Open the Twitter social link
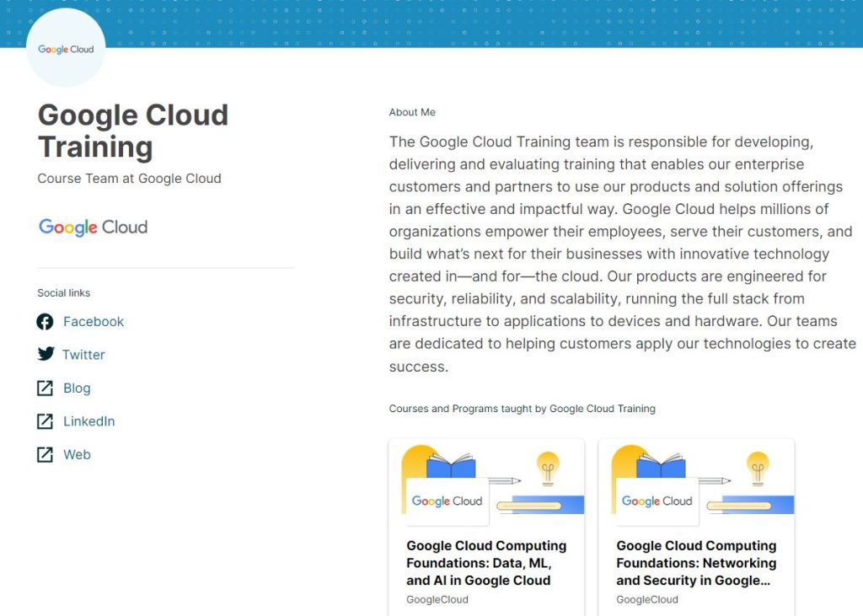Viewport: 863px width, 616px height. [83, 355]
